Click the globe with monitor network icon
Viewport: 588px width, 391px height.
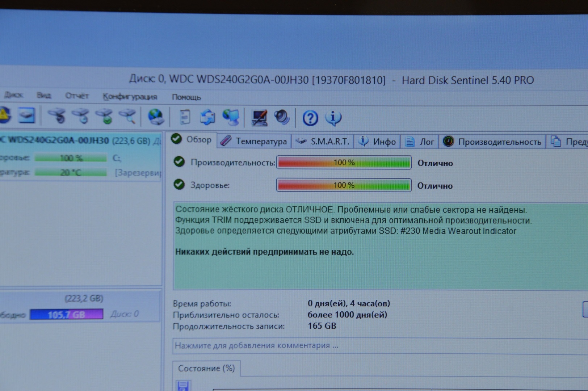231,118
